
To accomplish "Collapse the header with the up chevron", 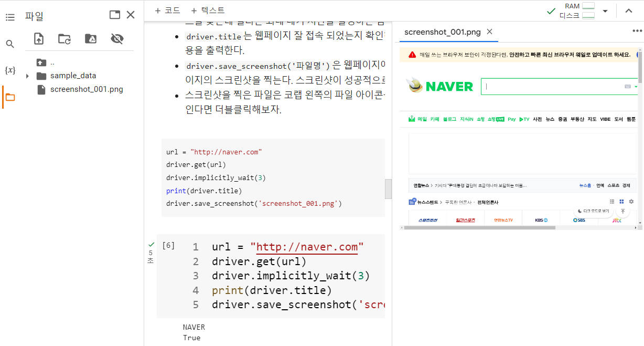I will point(628,11).
